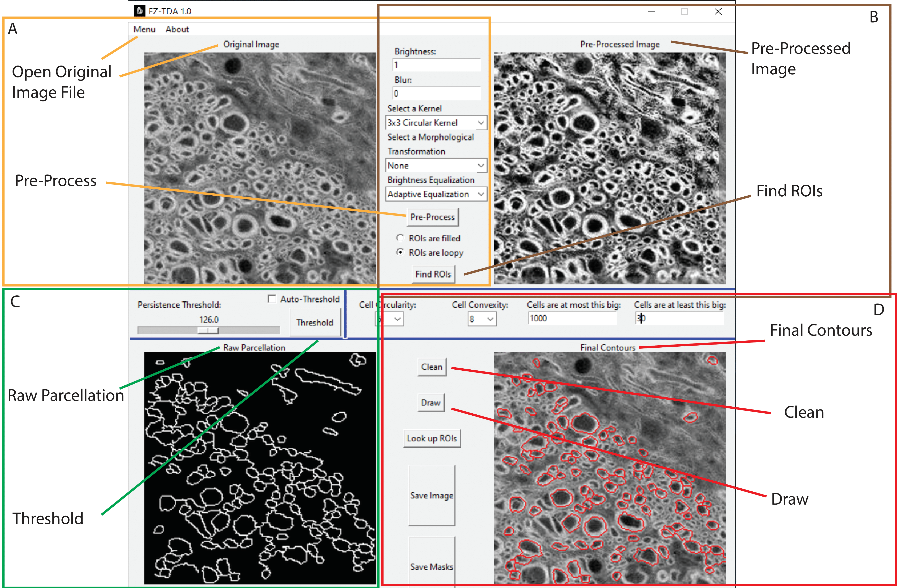Click the Cells are at most this big field
The image size is (903, 588).
tap(573, 318)
